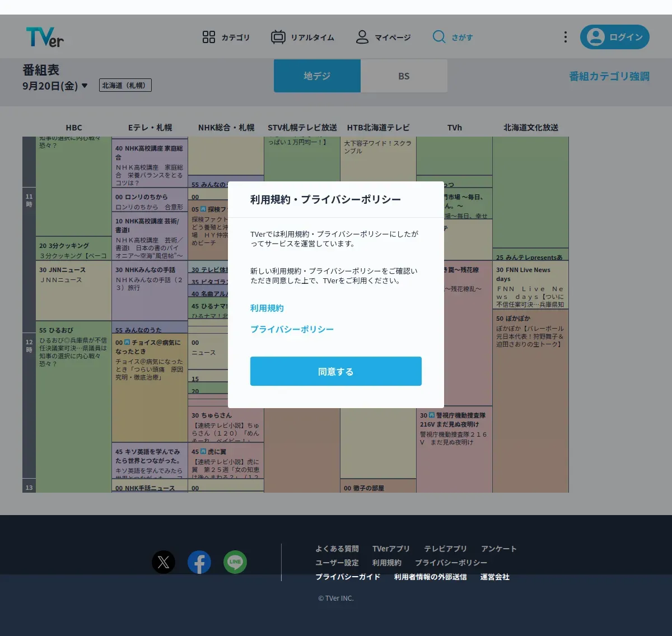
Task: Open テレビアプリ footer link
Action: pos(445,549)
